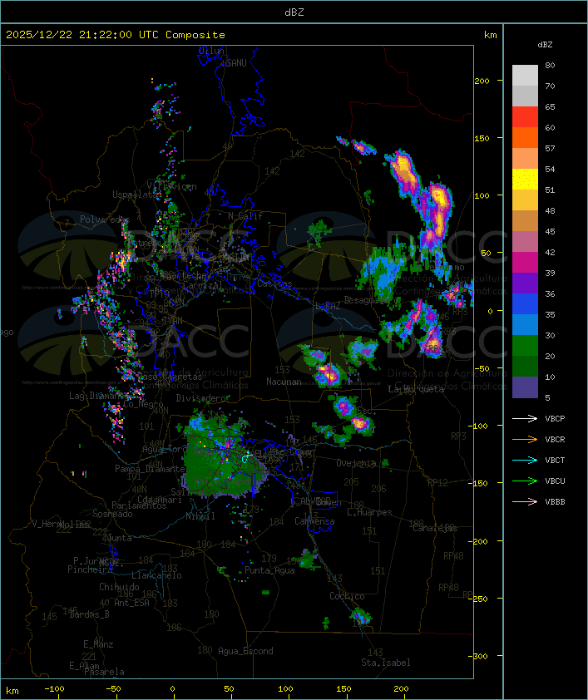Click the Parlamentos map label

(139, 505)
